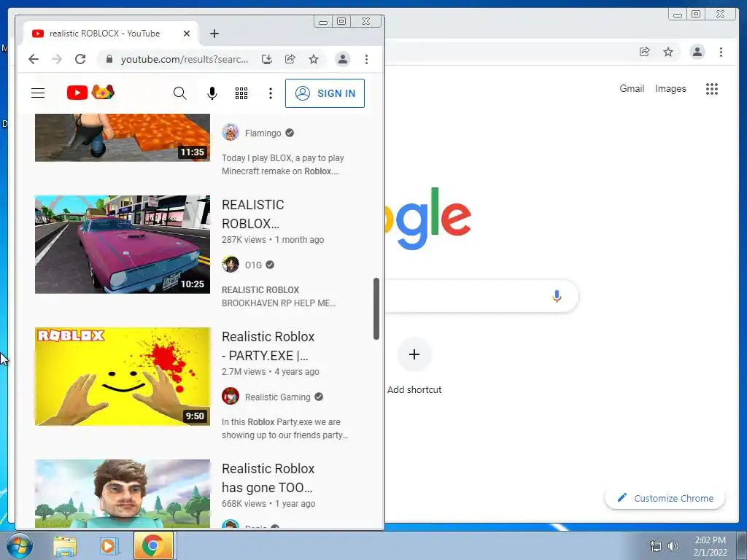Click 2.7M views • 4 years ago text
Viewport: 747px width, 560px height.
tap(270, 372)
